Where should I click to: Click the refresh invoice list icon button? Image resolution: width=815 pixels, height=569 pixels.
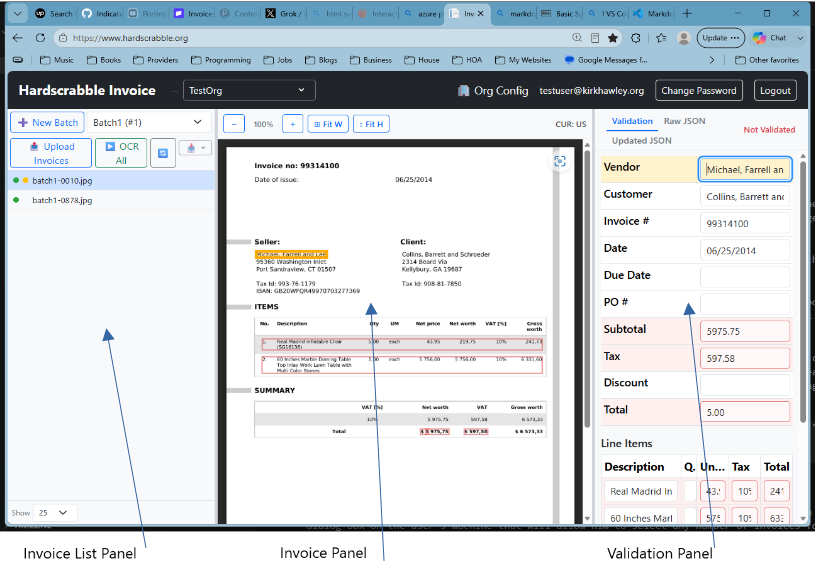[x=163, y=153]
